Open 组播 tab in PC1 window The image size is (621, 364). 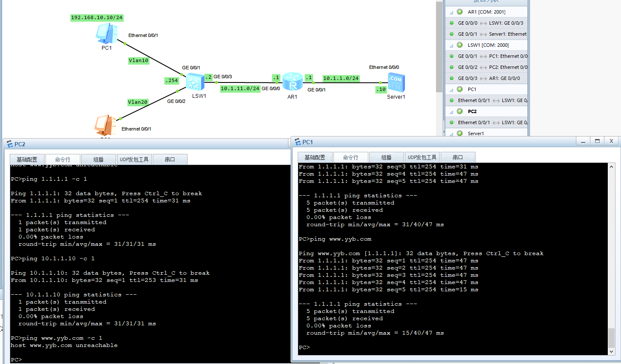point(386,157)
